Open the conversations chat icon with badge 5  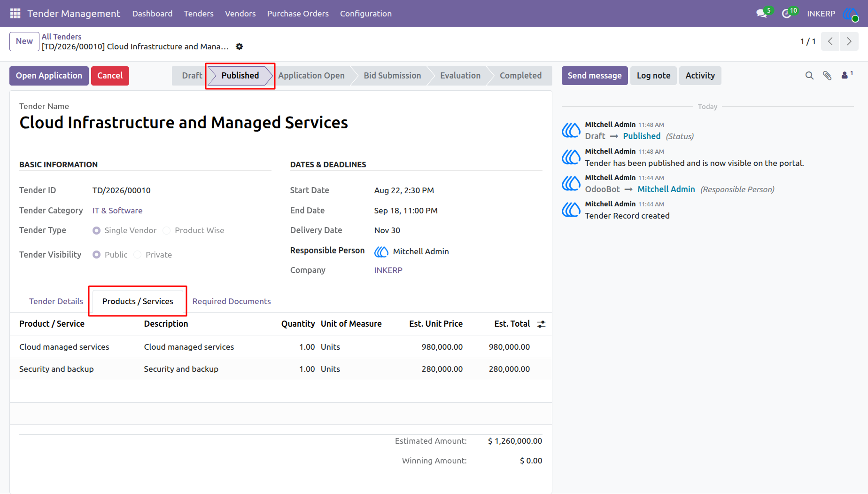coord(762,14)
